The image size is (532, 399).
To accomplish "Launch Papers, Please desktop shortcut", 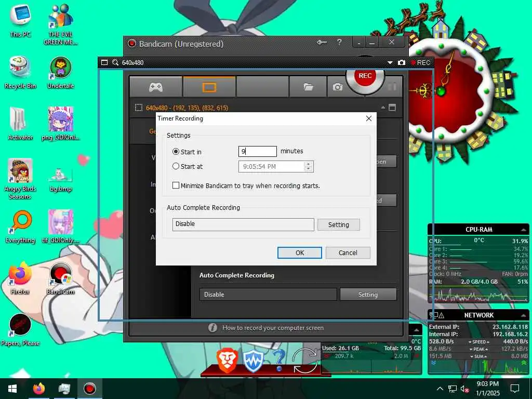I will [x=20, y=330].
